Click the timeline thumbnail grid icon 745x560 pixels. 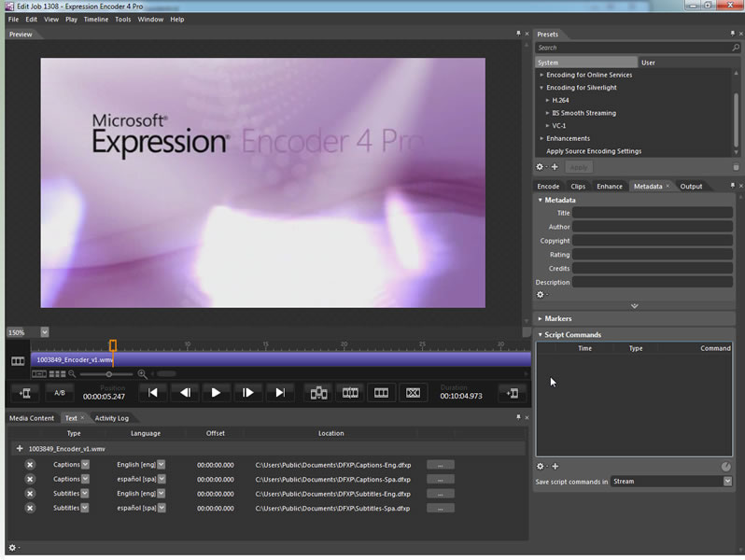58,374
